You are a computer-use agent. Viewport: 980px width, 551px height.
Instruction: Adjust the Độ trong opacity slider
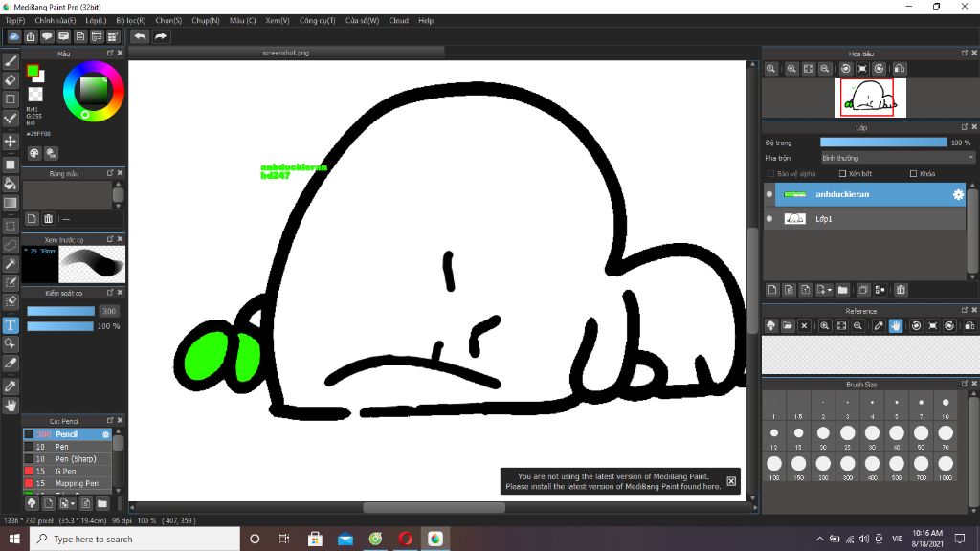click(883, 143)
